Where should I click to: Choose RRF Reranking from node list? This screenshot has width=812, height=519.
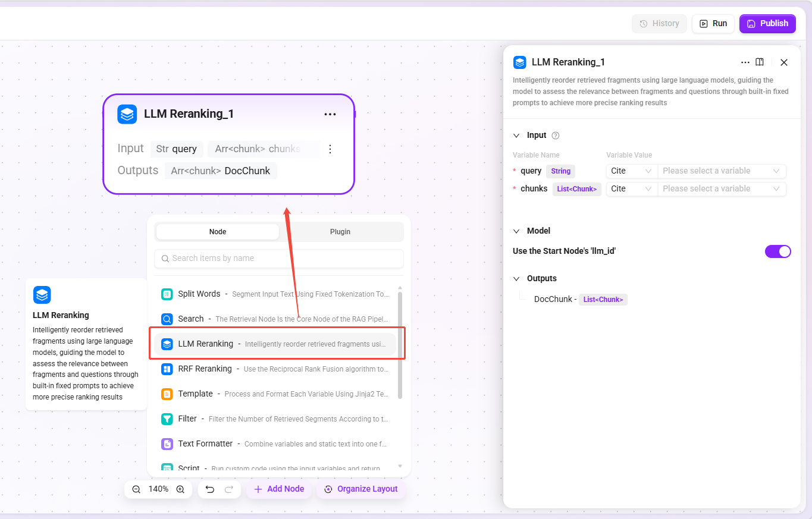(x=275, y=369)
